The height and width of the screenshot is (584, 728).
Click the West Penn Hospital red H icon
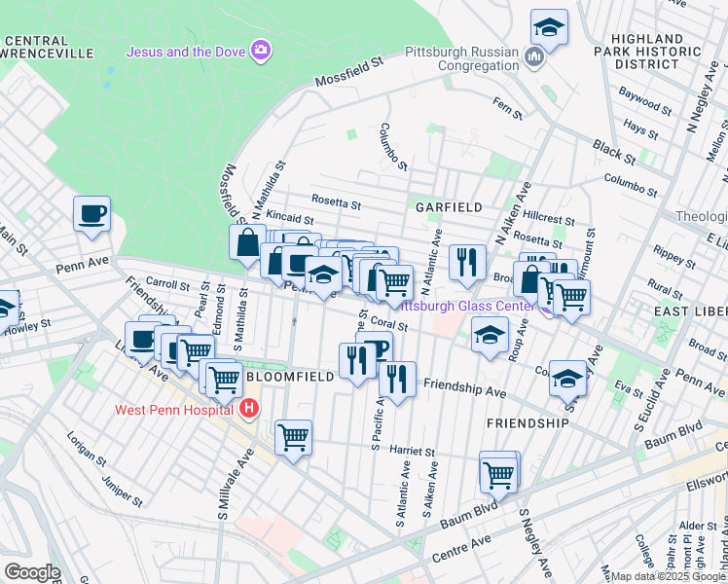click(249, 409)
